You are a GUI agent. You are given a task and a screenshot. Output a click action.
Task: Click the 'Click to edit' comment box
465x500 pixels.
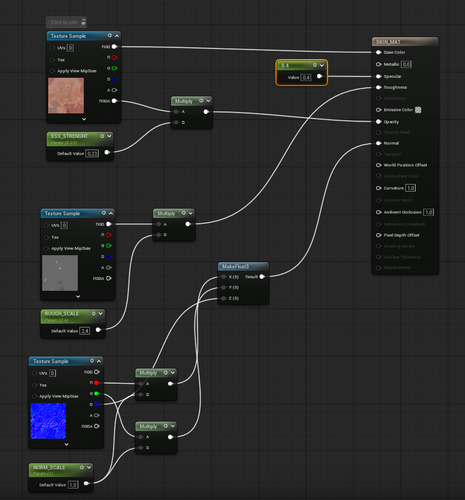click(66, 22)
